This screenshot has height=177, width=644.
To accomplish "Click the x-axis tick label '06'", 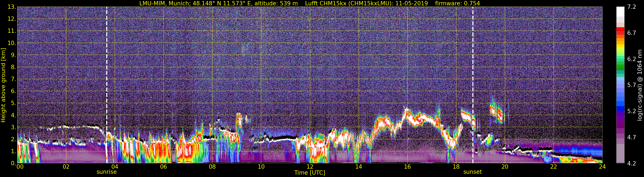I will tap(164, 167).
